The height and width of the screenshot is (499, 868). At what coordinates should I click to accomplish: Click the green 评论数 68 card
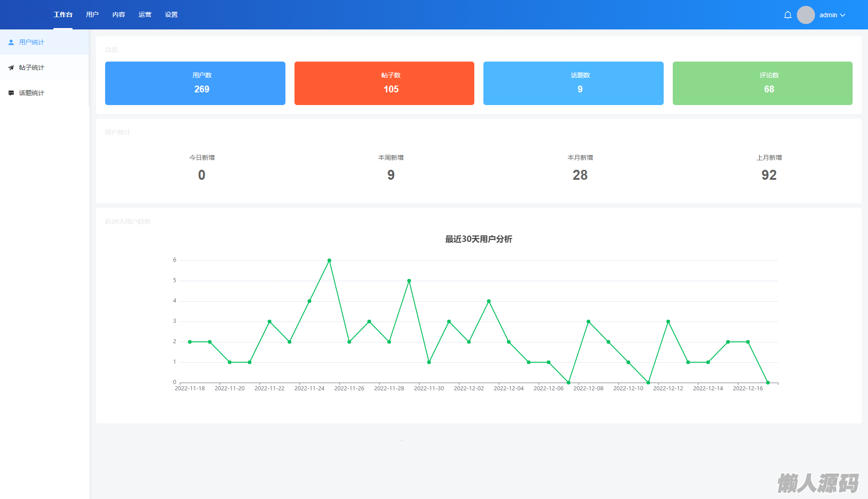click(762, 83)
